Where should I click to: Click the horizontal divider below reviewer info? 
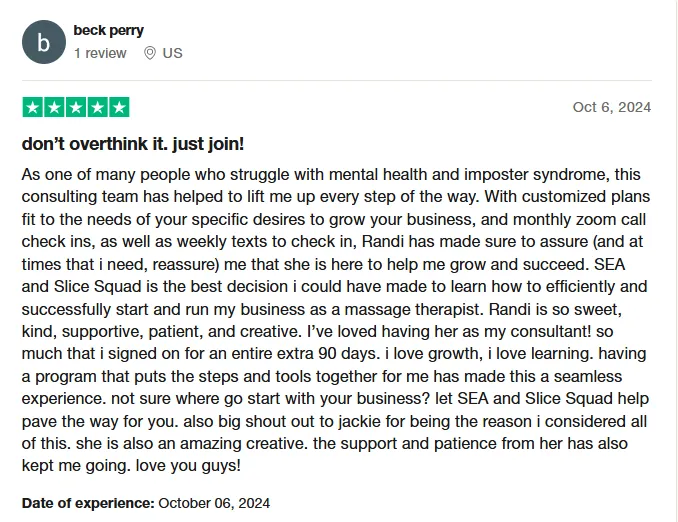(337, 80)
